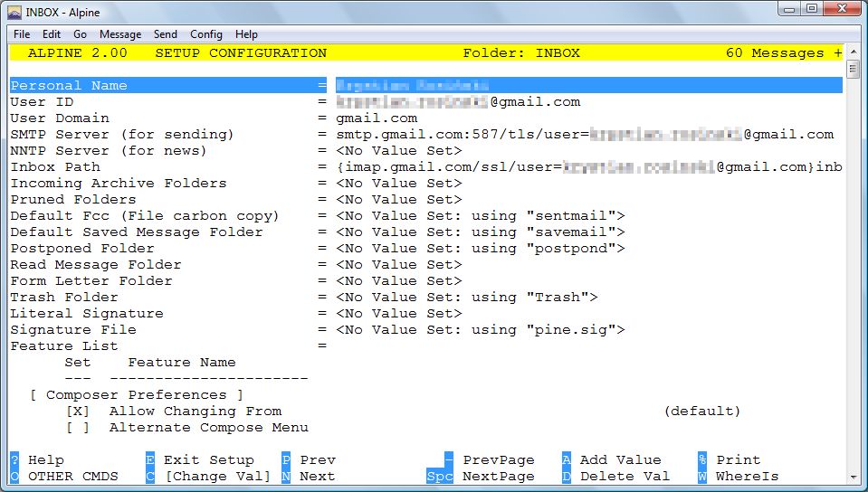Click the imap.gmail.com inbox path value
The width and height of the screenshot is (868, 492).
(589, 166)
